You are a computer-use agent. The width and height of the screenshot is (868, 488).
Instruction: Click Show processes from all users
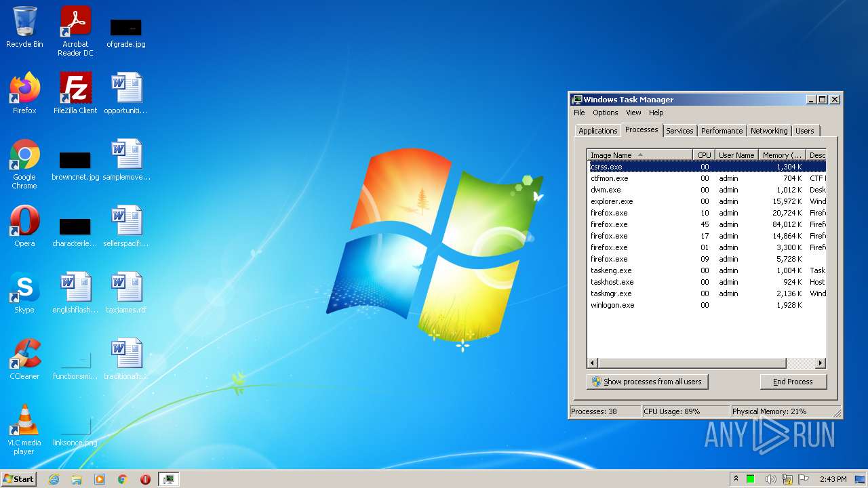pyautogui.click(x=647, y=382)
